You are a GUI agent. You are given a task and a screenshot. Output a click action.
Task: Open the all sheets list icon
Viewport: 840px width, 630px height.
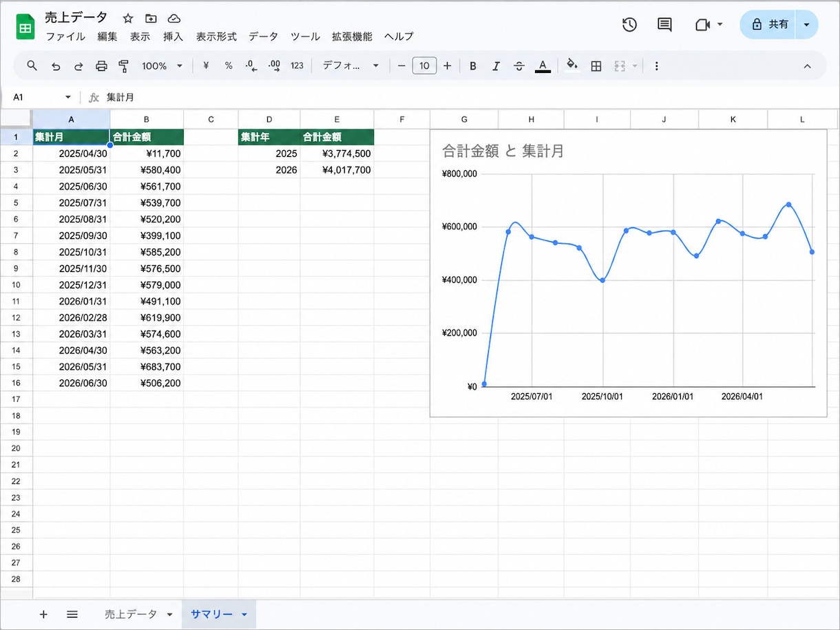tap(72, 614)
